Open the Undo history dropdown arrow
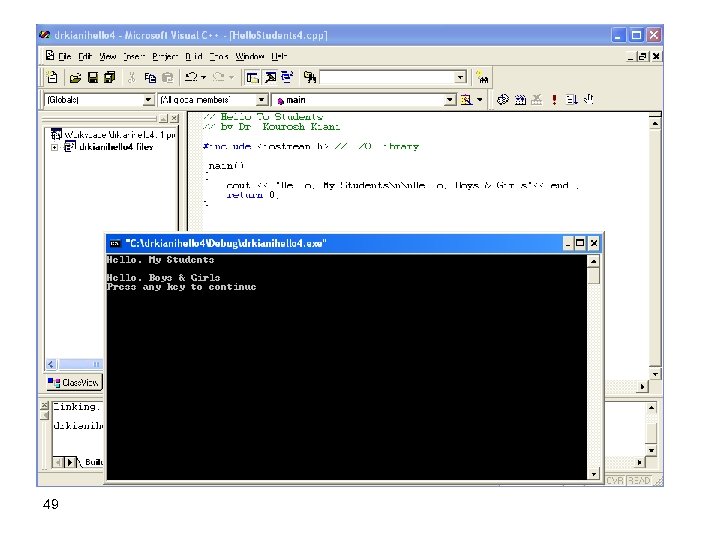Image resolution: width=720 pixels, height=540 pixels. [x=203, y=77]
